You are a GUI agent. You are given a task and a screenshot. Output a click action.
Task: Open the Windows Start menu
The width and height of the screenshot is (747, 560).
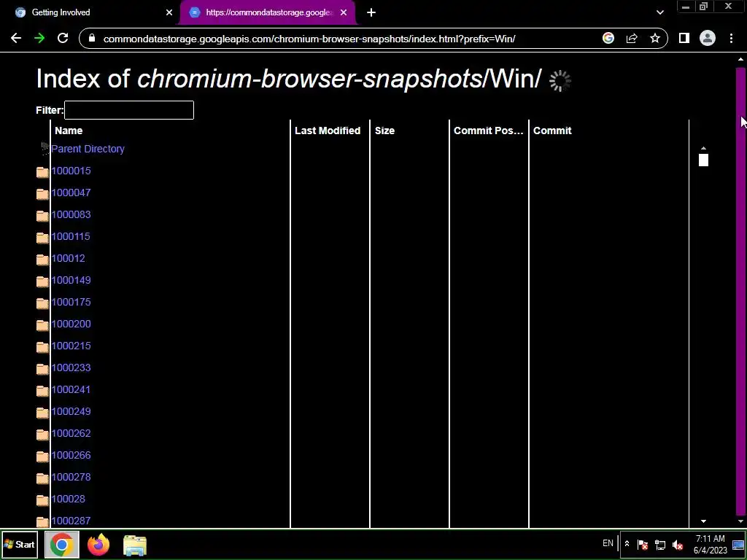(20, 545)
